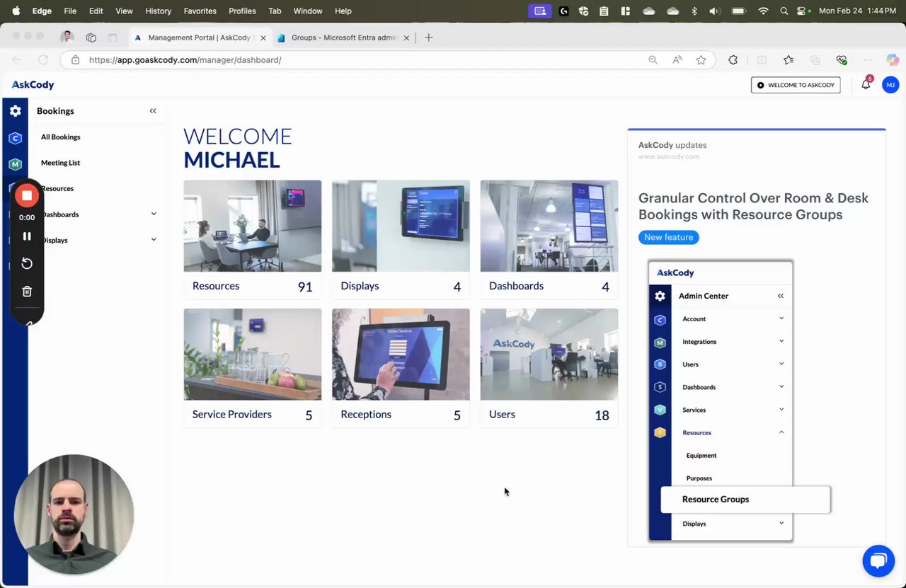This screenshot has width=906, height=588.
Task: Open the chat support bubble
Action: click(x=878, y=561)
